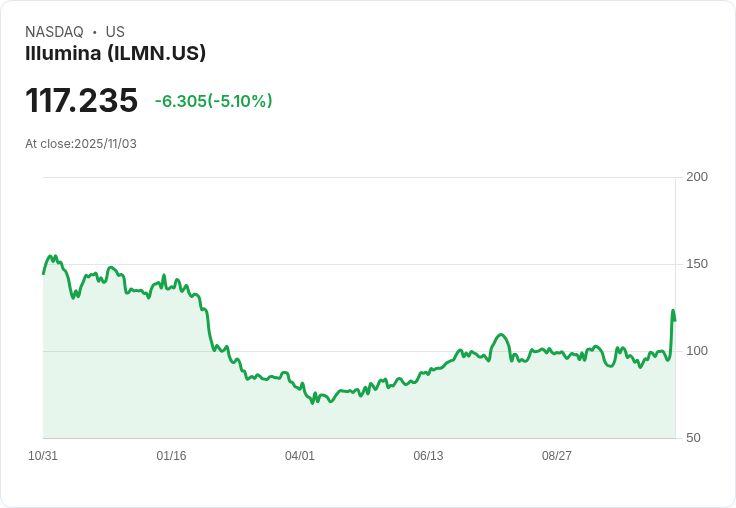Click the 01/16 date axis label
Image resolution: width=736 pixels, height=508 pixels.
tap(171, 456)
